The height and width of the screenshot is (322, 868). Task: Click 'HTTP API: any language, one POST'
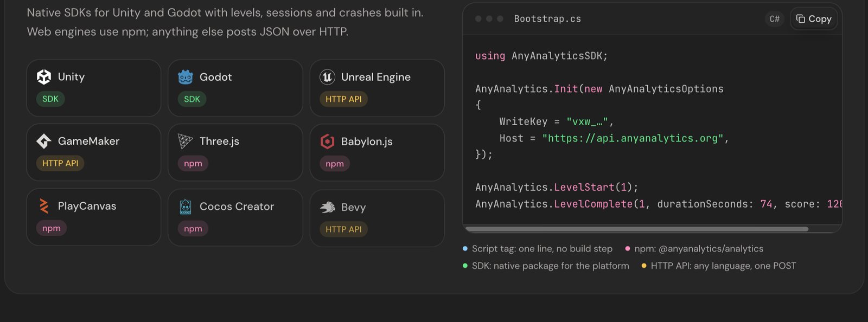coord(724,266)
